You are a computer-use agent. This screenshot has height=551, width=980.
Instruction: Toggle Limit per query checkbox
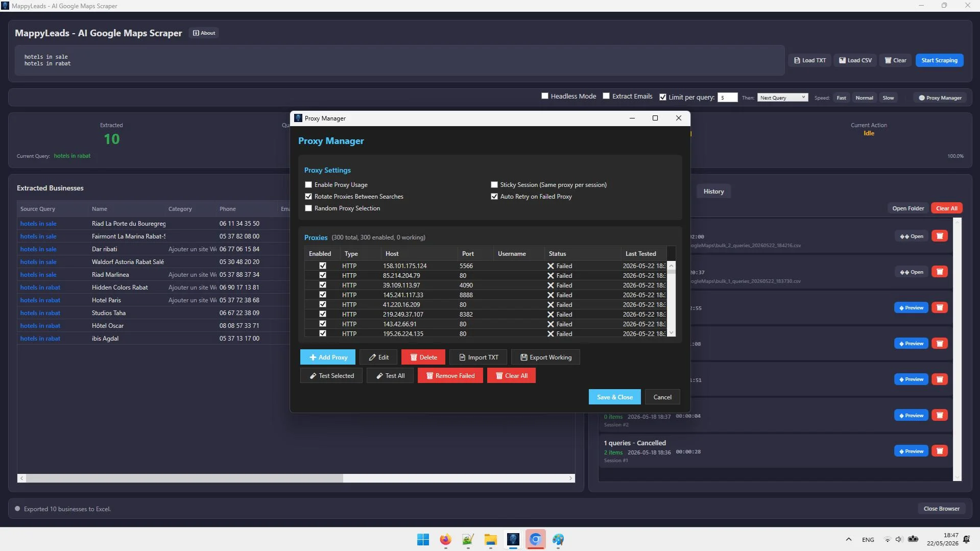pyautogui.click(x=663, y=97)
